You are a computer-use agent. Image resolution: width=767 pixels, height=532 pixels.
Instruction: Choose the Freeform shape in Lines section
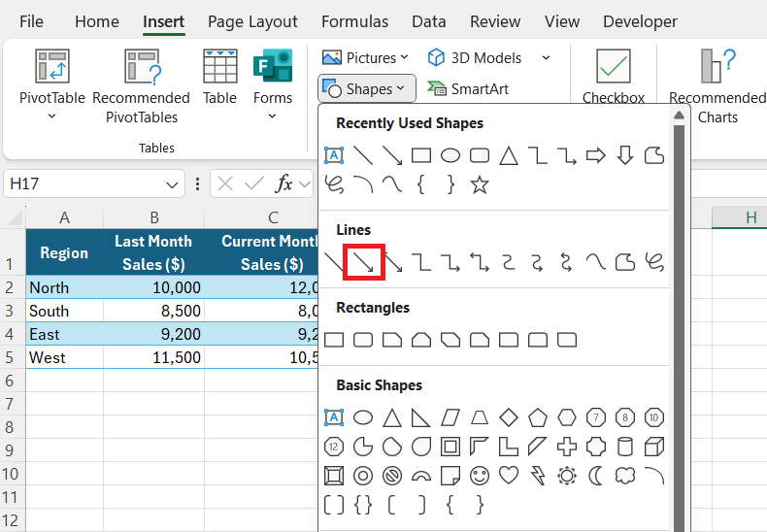point(625,262)
